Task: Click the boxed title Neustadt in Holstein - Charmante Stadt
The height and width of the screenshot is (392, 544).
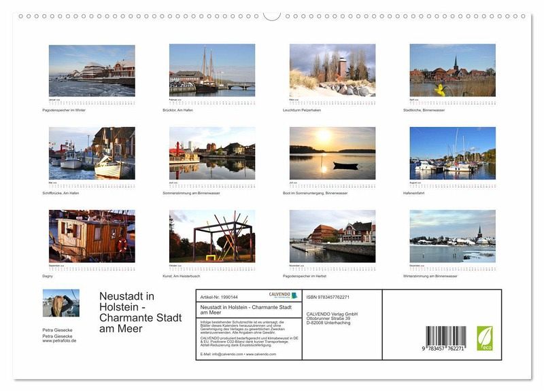Action: click(x=246, y=310)
